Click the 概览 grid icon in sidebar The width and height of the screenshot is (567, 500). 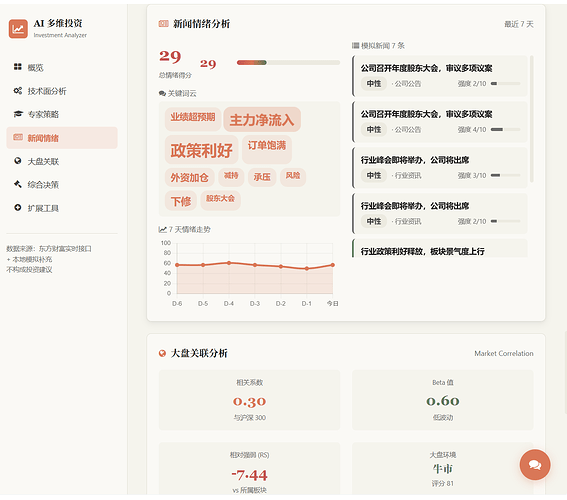pos(18,67)
